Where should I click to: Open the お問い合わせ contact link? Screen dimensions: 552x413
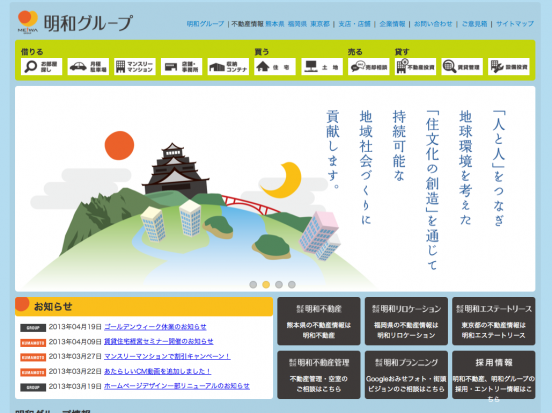(x=433, y=24)
